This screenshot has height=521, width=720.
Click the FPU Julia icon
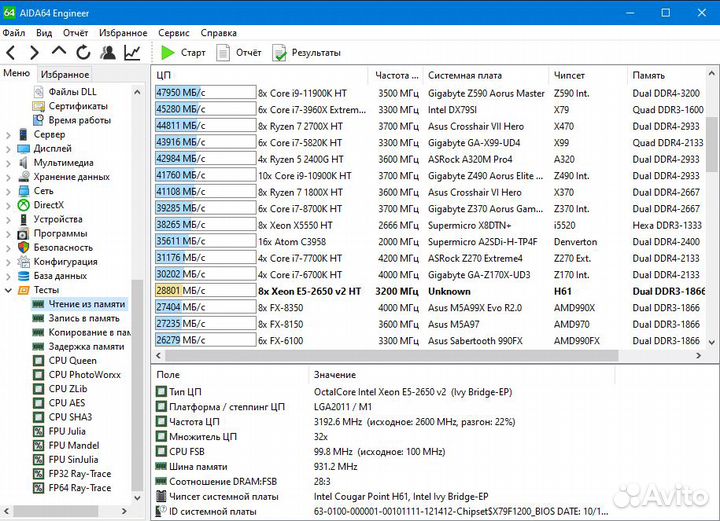click(39, 431)
